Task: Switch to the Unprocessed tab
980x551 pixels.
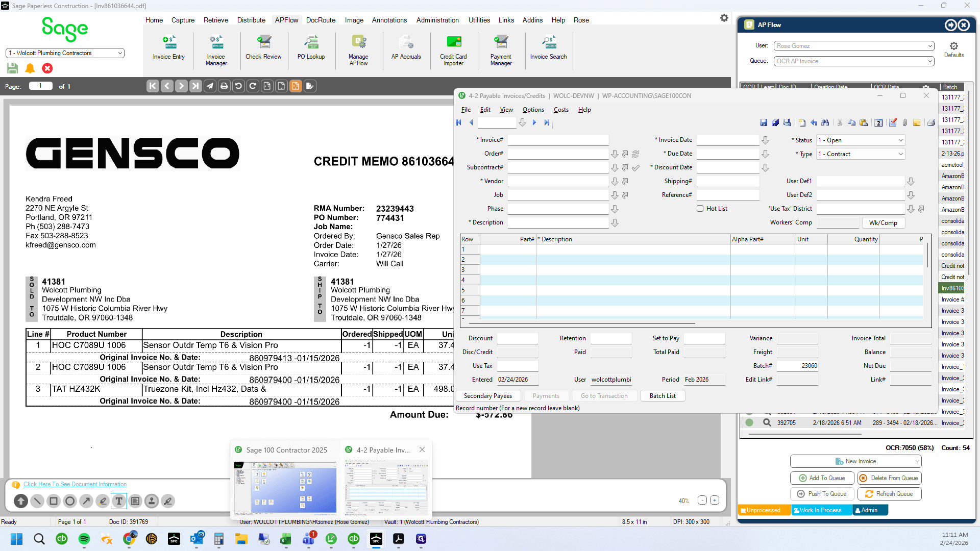Action: click(x=764, y=510)
